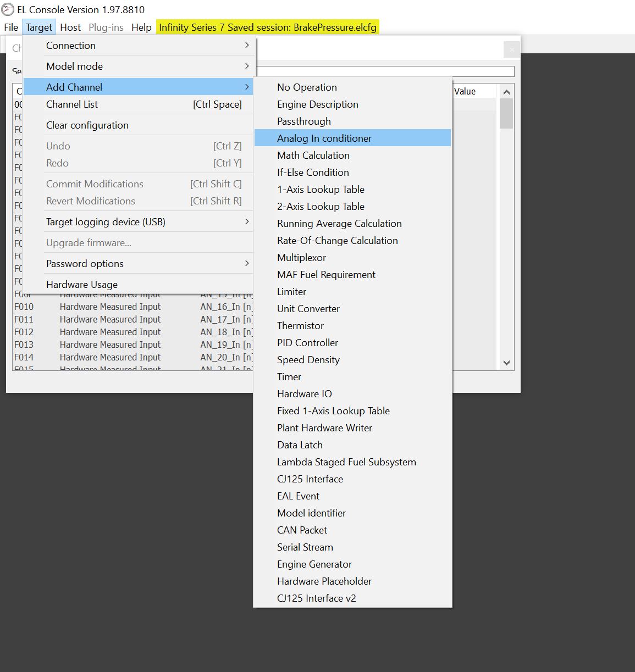Select Channel List menu item
Image resolution: width=635 pixels, height=672 pixels.
(x=72, y=104)
